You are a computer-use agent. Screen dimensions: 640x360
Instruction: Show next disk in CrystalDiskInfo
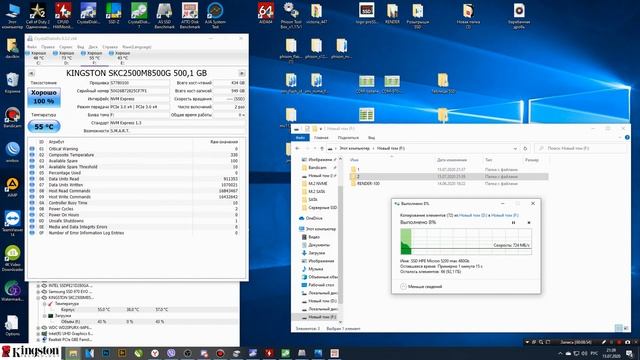(x=242, y=73)
